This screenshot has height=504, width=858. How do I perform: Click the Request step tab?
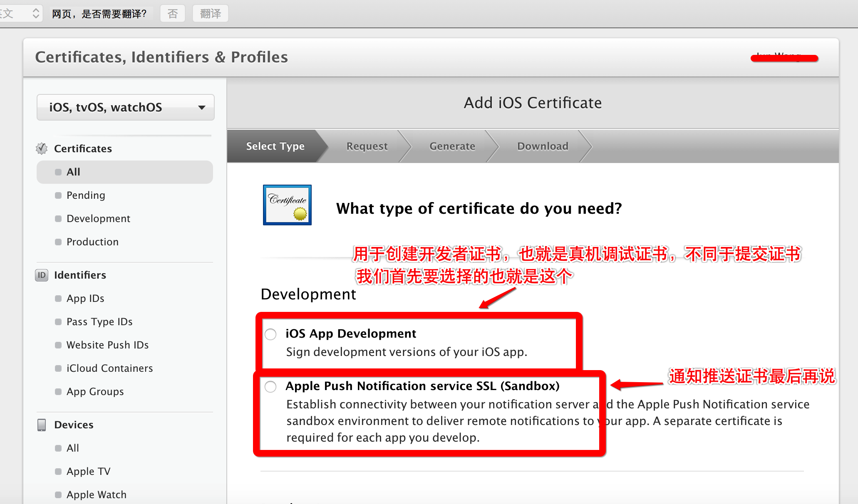[x=367, y=146]
